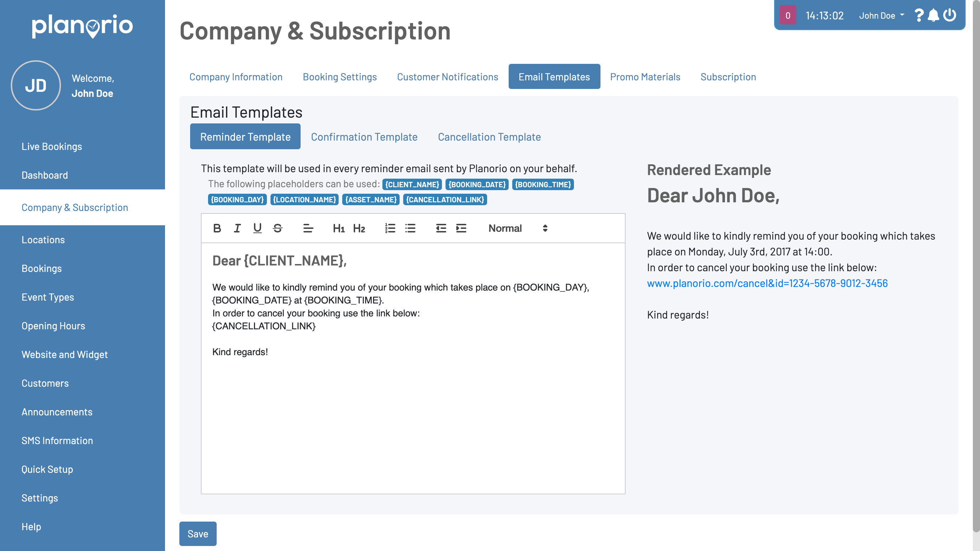980x551 pixels.
Task: Open the Booking Settings tab
Action: click(x=339, y=77)
